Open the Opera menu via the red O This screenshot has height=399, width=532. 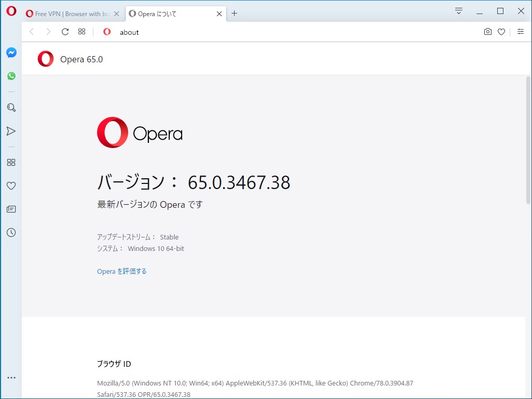click(x=11, y=11)
